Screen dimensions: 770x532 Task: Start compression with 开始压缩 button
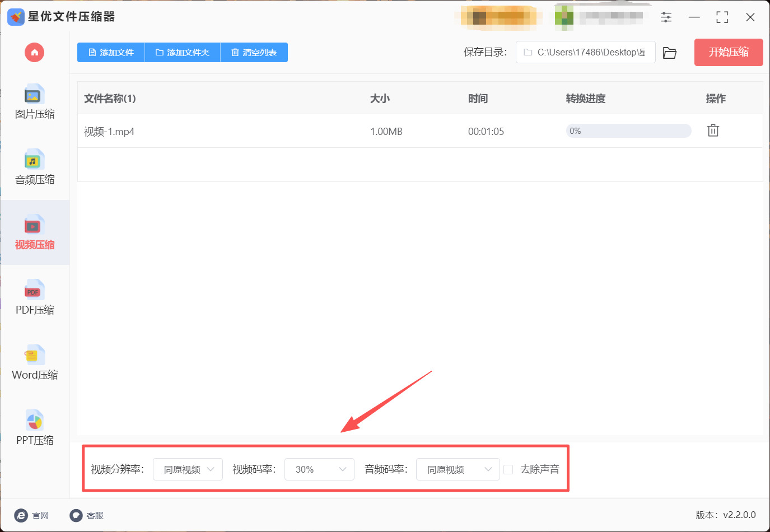(729, 52)
